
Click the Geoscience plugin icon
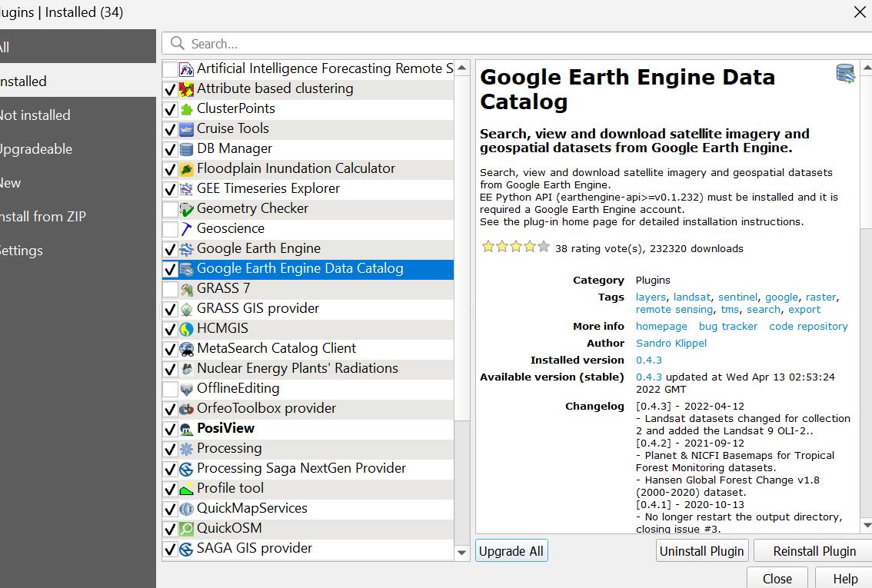coord(186,229)
